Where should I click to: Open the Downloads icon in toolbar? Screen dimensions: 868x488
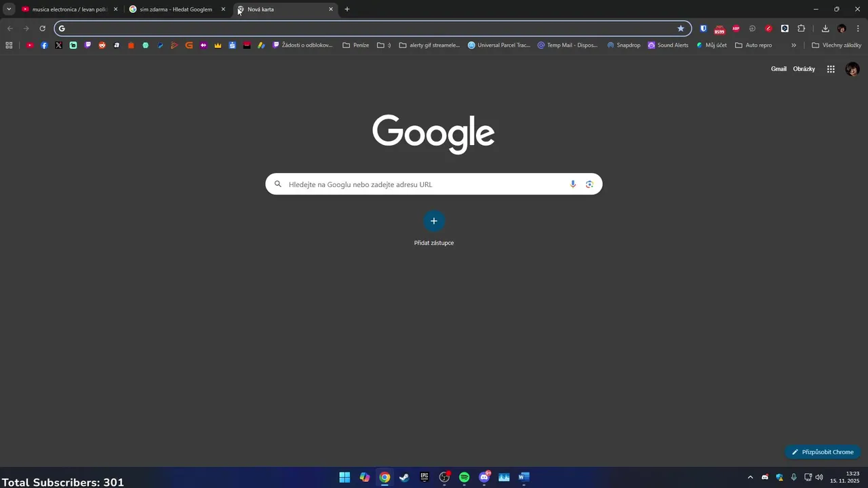pyautogui.click(x=825, y=28)
